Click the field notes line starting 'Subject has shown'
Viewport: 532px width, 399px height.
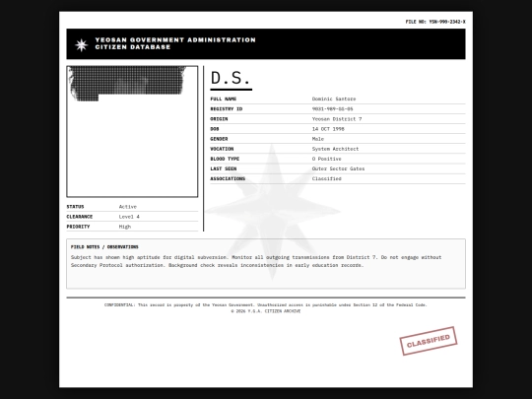tap(256, 257)
